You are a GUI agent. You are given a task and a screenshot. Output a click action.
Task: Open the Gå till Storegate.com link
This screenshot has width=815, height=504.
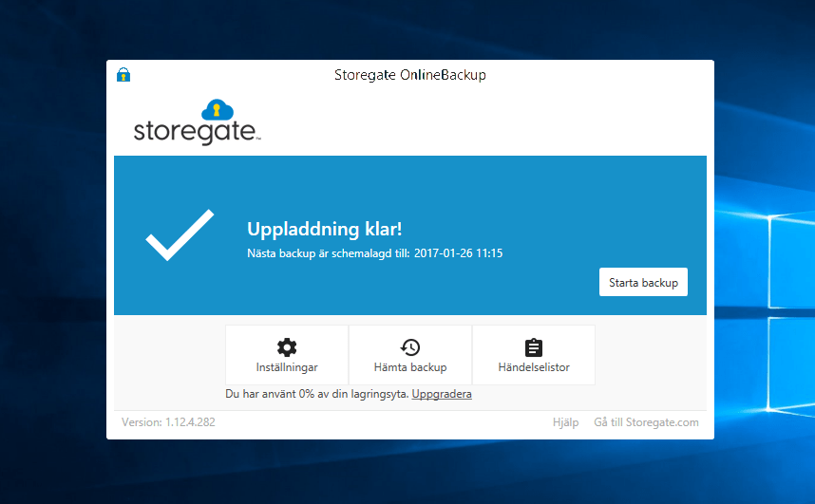click(x=646, y=422)
